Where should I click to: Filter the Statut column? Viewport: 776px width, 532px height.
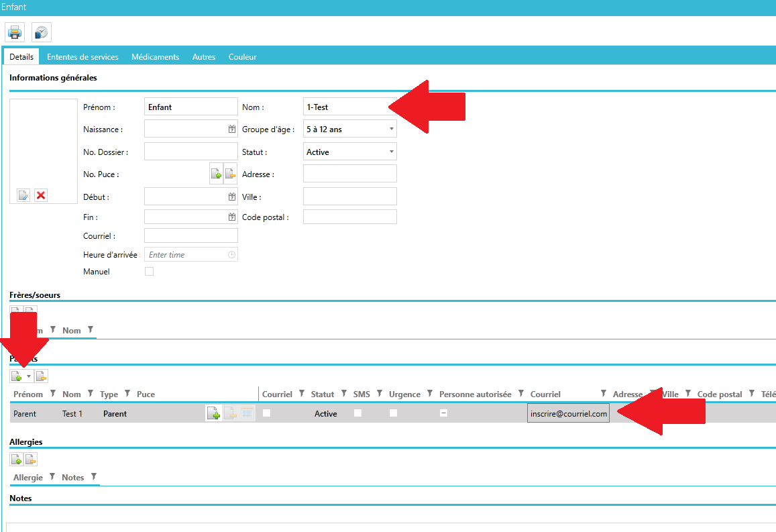click(x=343, y=393)
